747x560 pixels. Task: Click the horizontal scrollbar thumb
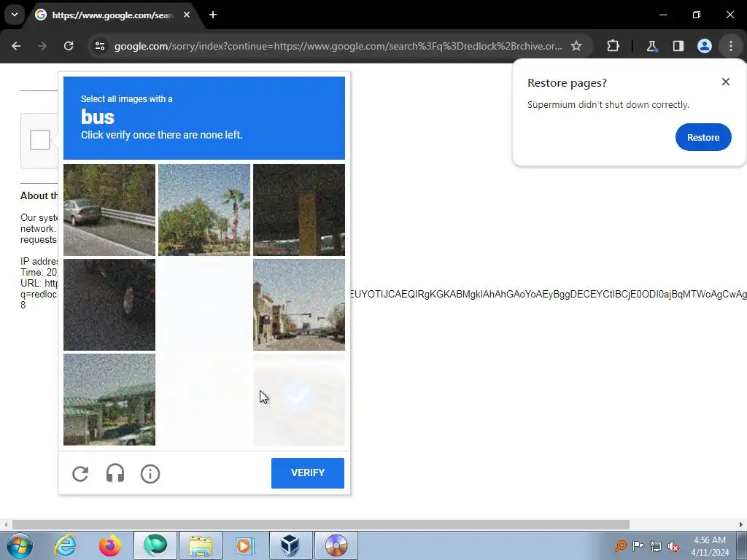point(321,524)
